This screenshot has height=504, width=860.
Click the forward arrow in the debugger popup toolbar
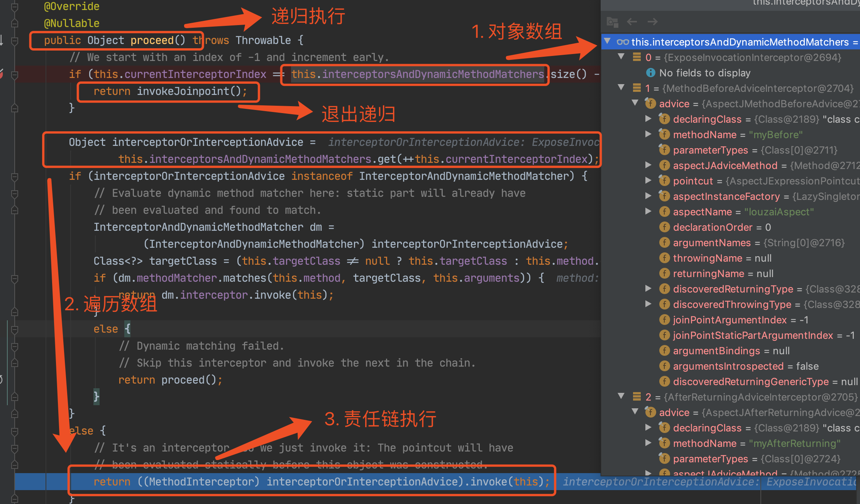(652, 22)
